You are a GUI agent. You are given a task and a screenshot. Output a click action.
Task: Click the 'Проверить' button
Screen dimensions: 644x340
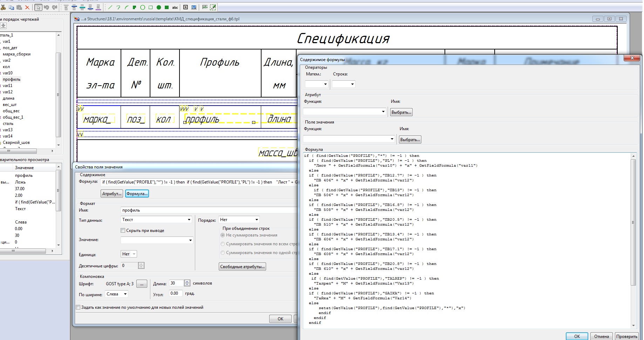(626, 336)
